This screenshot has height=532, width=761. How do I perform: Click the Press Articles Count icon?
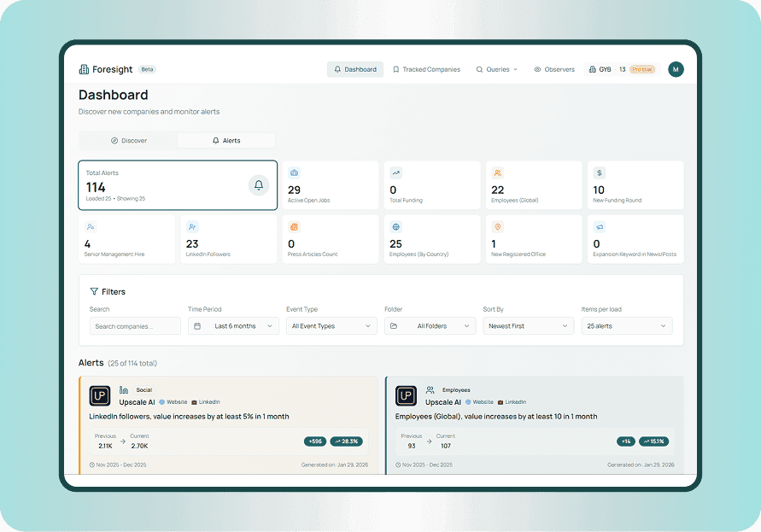pos(294,227)
